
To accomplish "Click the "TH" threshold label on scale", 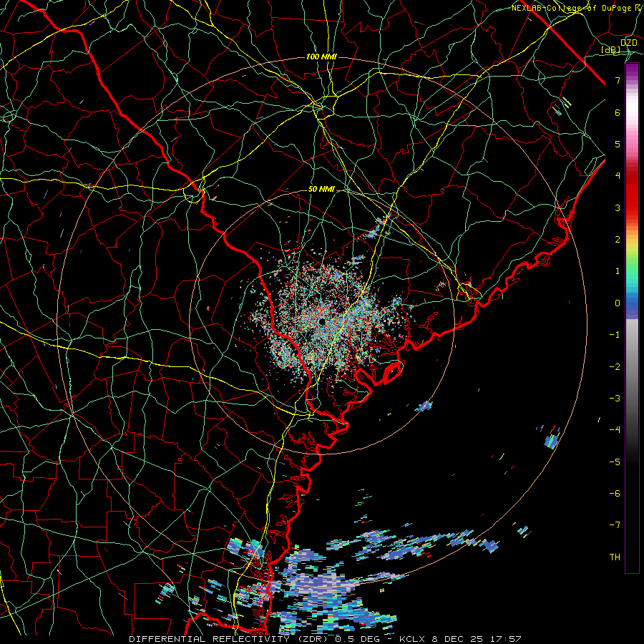I will pos(615,557).
